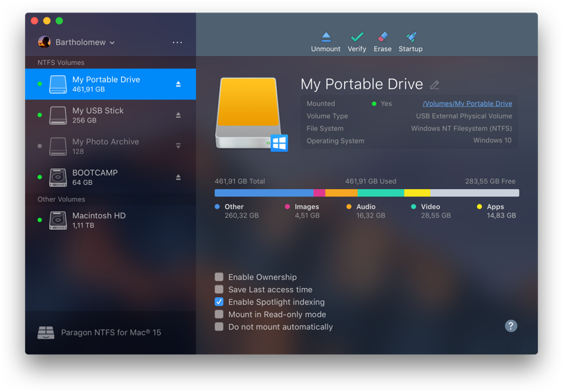
Task: Click the Windows 10 operating system value
Action: click(x=492, y=141)
